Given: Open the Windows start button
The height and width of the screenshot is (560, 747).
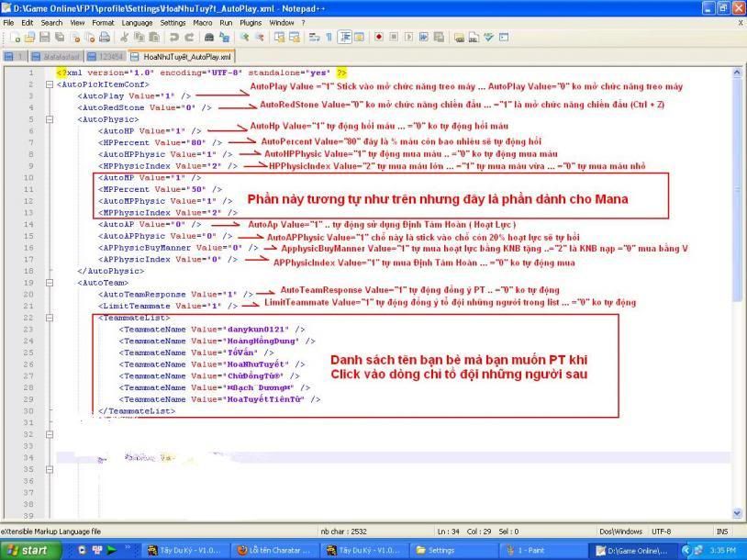Looking at the screenshot, I should 29,550.
